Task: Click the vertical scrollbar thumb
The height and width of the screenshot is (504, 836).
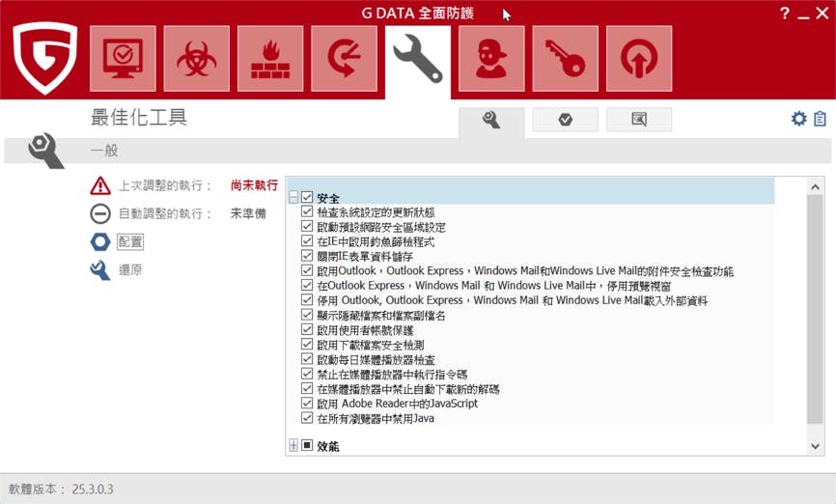Action: point(815,309)
